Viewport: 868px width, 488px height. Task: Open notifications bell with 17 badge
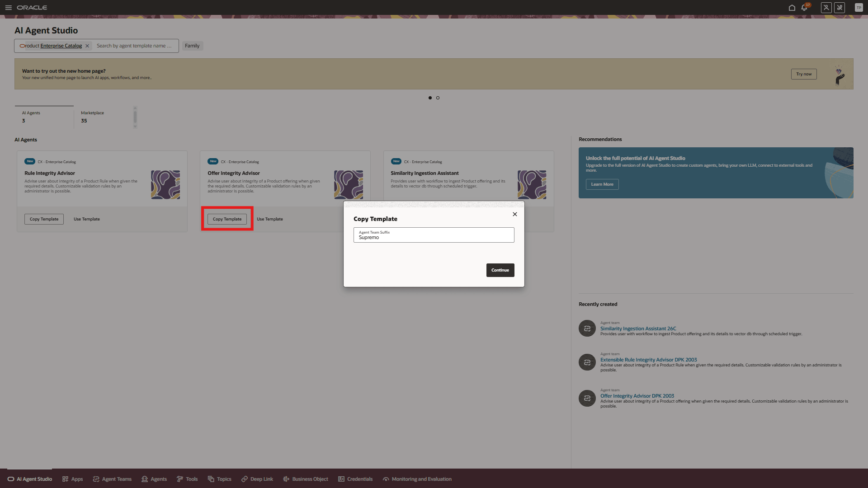pos(805,8)
